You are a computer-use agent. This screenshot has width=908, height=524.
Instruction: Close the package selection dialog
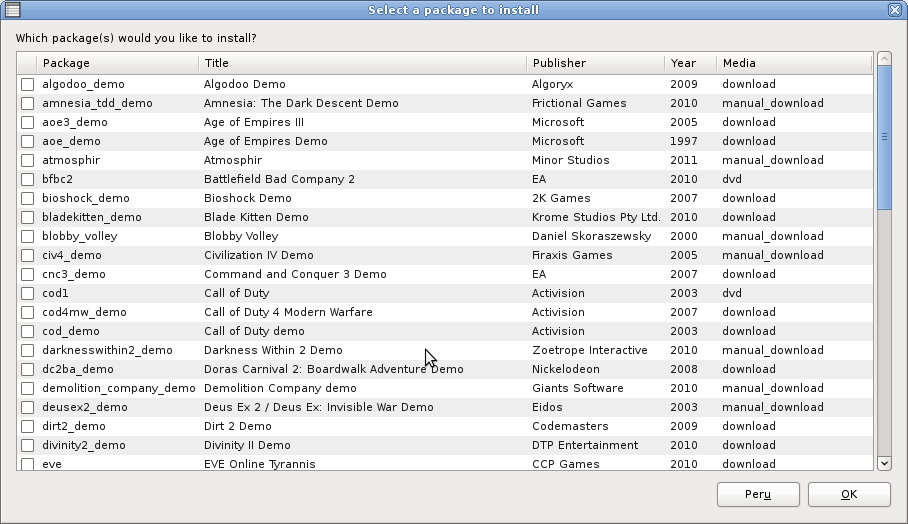[895, 10]
